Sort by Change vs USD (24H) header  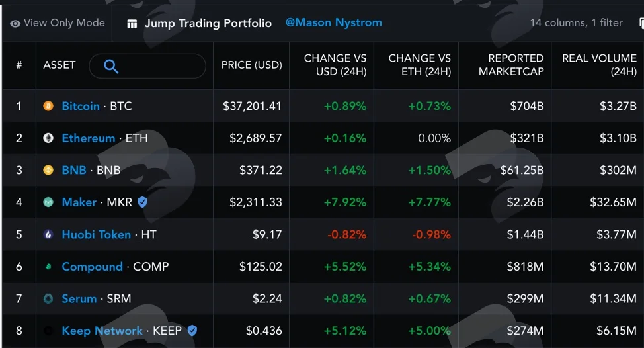[x=335, y=65]
